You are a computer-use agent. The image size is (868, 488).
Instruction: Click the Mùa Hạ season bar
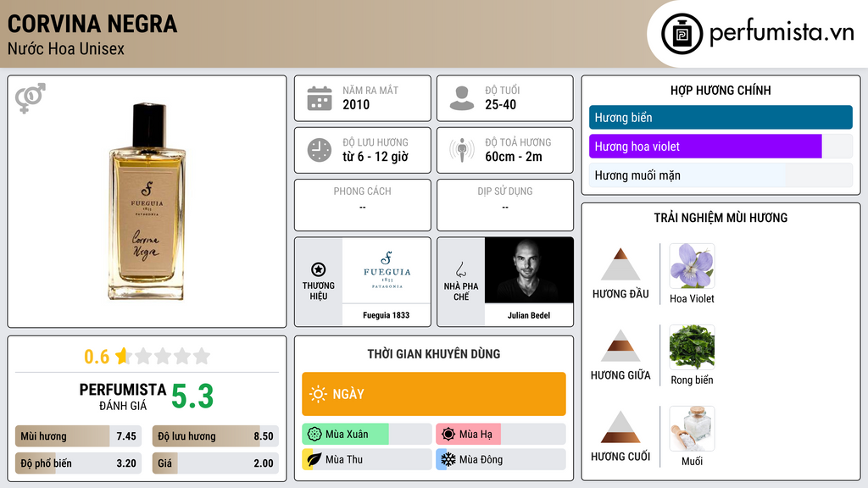pos(501,435)
